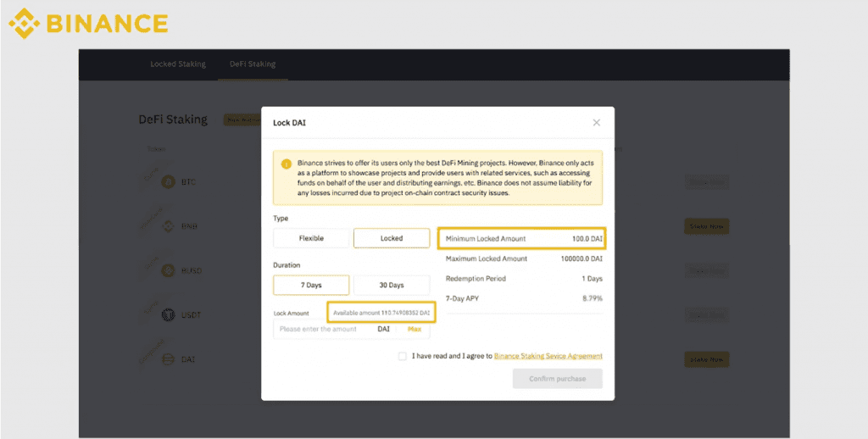Choose the 30 Days duration
Viewport: 868px width, 439px height.
coord(392,285)
